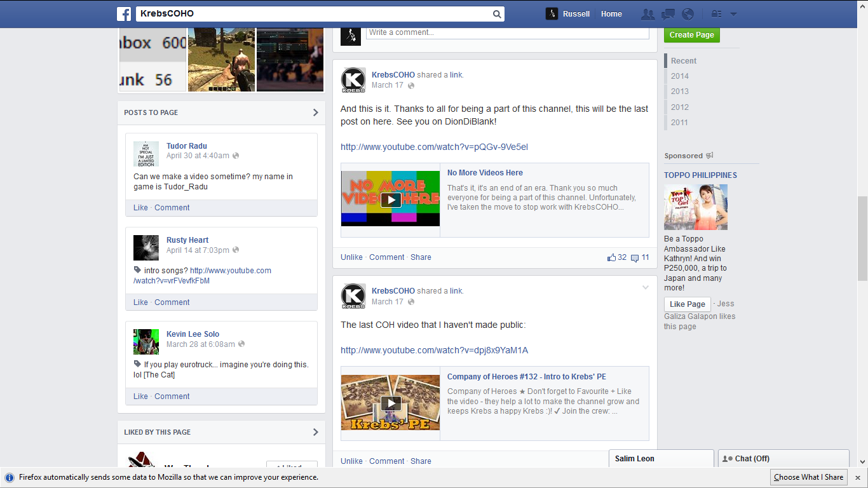This screenshot has height=488, width=868.
Task: Open Kevin Lee Solo's profile picture
Action: point(146,342)
